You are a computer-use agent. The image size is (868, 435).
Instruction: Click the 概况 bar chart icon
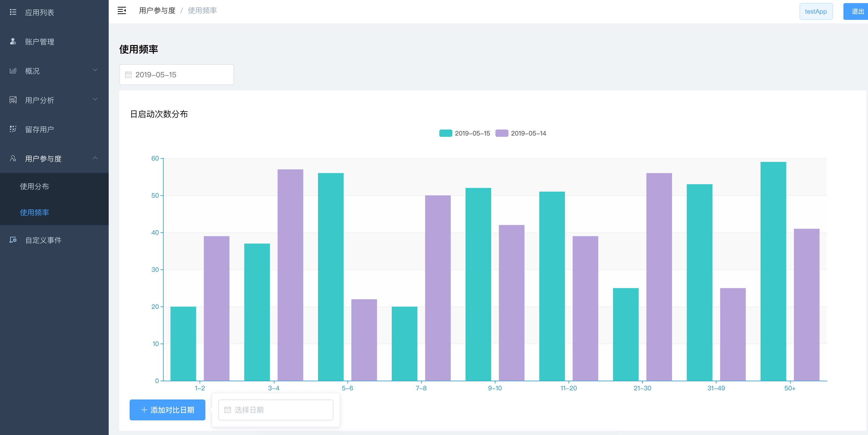point(13,71)
